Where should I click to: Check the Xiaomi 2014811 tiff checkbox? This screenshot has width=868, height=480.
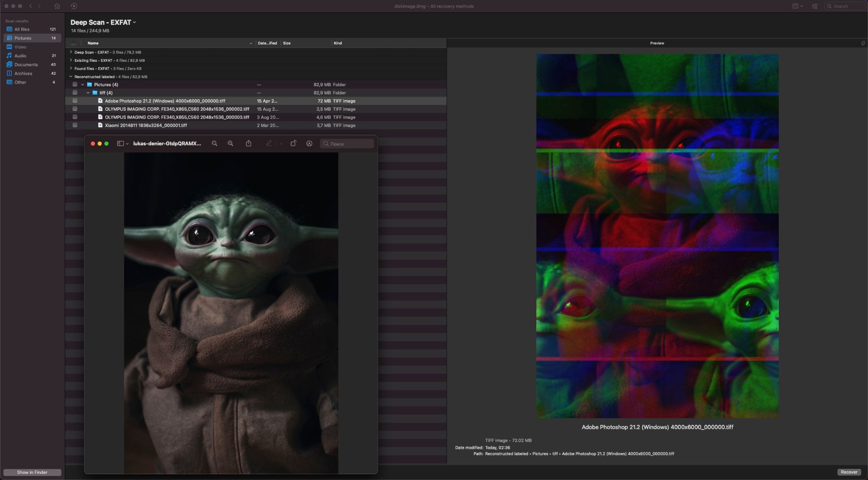[75, 125]
